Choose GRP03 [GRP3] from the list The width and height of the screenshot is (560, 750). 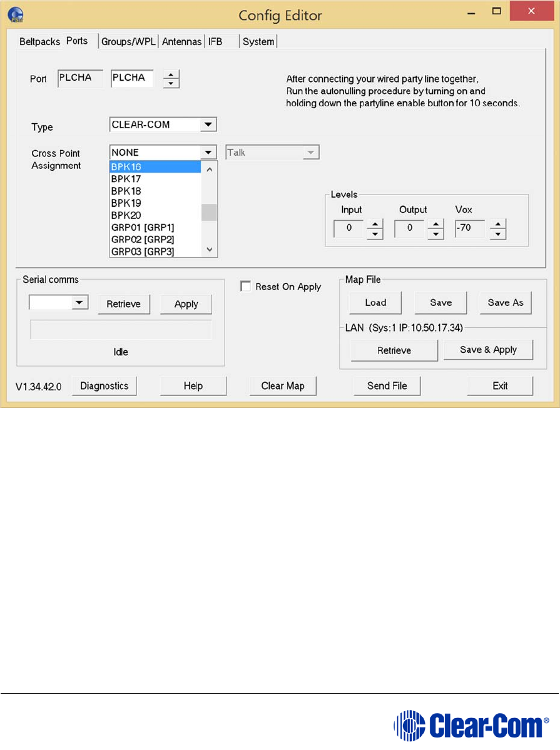coord(155,251)
